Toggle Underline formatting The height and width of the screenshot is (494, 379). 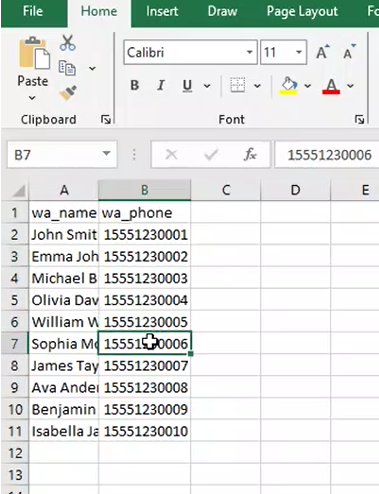click(x=187, y=86)
